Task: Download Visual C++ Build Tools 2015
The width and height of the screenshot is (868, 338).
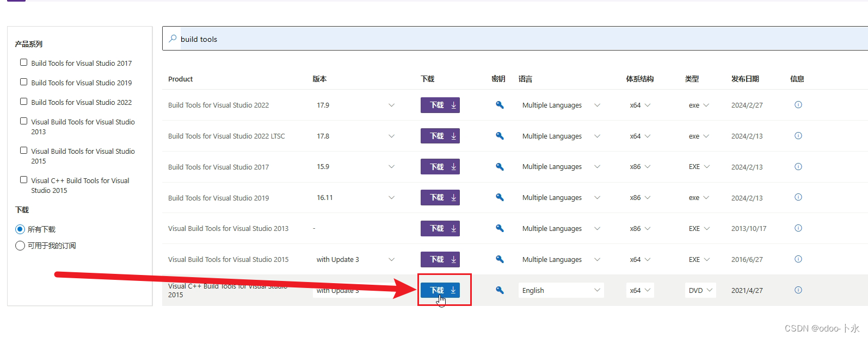Action: click(440, 290)
